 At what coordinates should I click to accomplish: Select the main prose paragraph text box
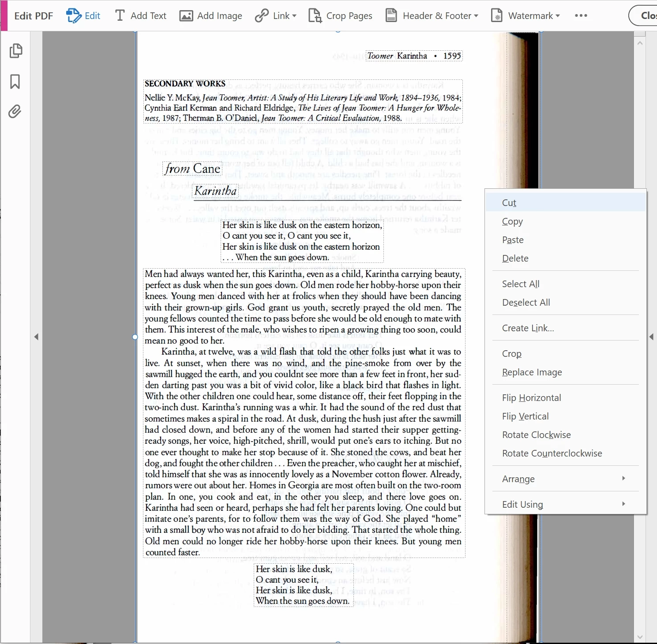(304, 413)
